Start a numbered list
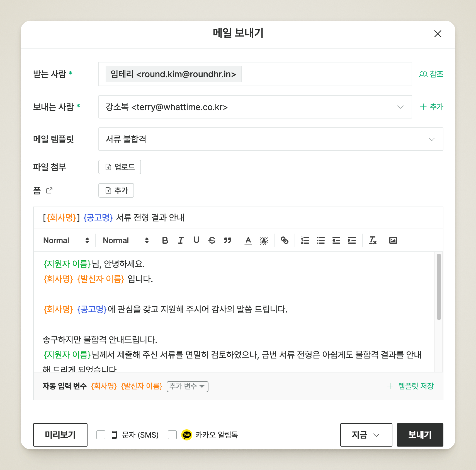This screenshot has height=470, width=476. pos(305,240)
